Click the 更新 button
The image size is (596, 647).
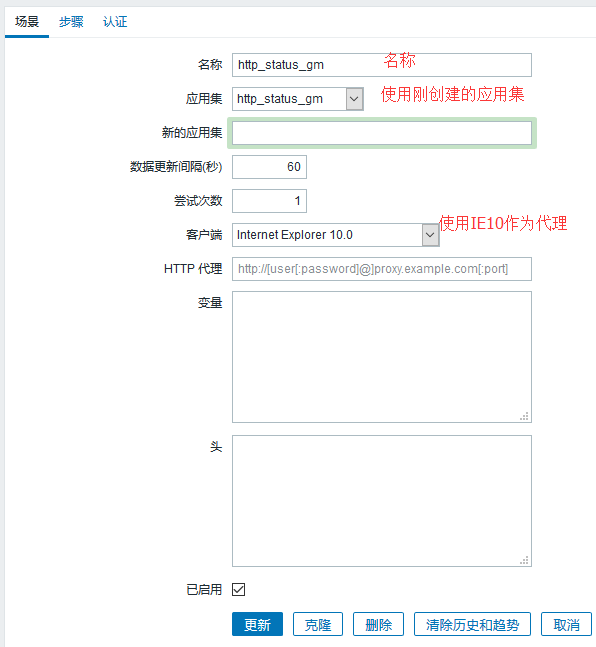pyautogui.click(x=258, y=624)
